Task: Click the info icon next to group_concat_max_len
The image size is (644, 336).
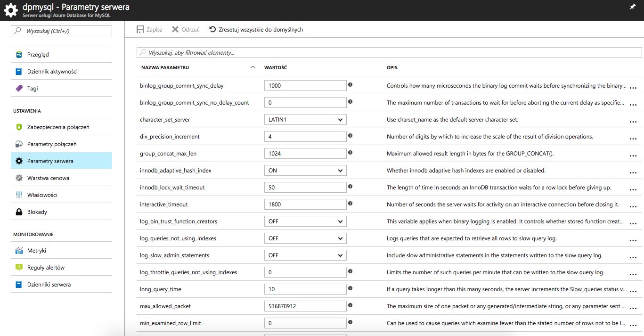Action: (350, 153)
